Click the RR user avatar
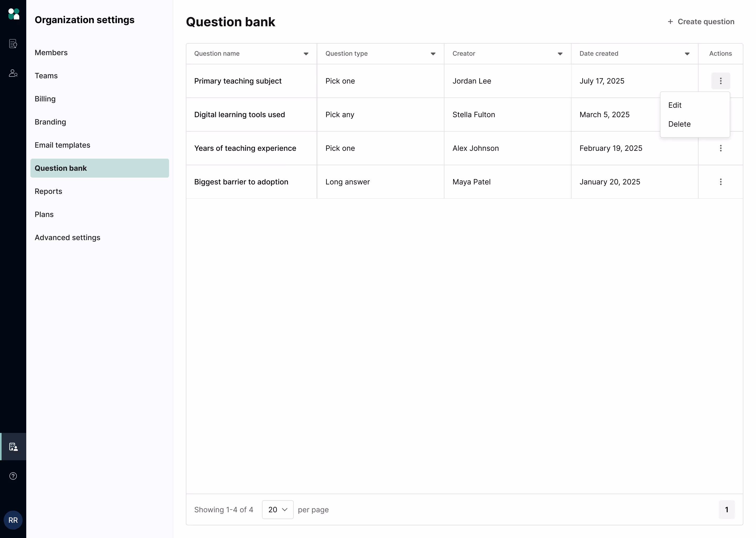The image size is (756, 538). point(13,520)
